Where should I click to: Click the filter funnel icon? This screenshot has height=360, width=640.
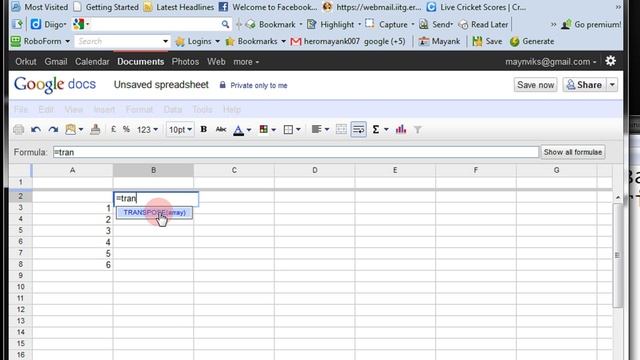(x=418, y=130)
